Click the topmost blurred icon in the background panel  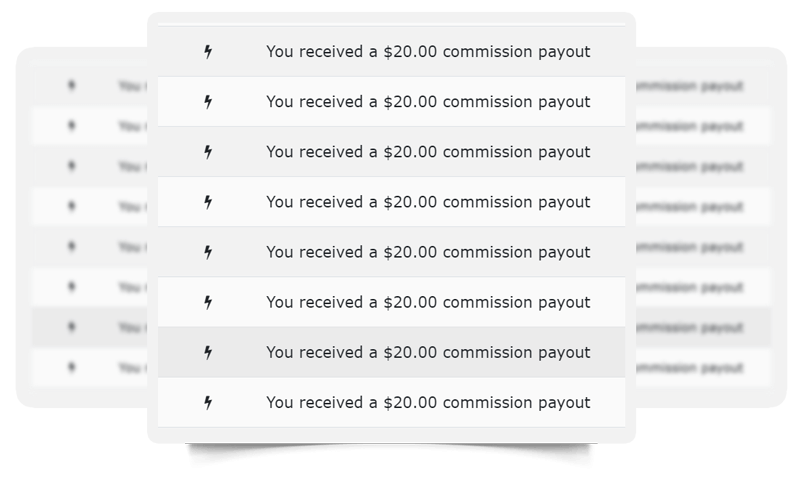coord(71,85)
